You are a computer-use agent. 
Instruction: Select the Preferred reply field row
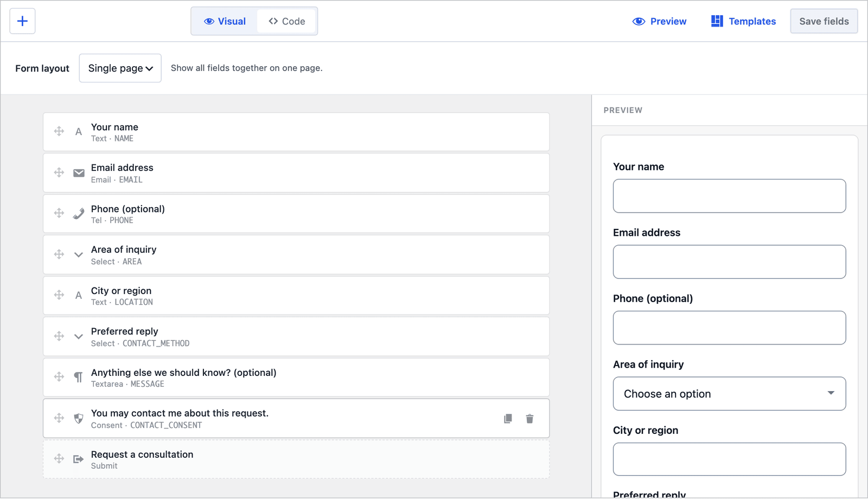pos(296,337)
